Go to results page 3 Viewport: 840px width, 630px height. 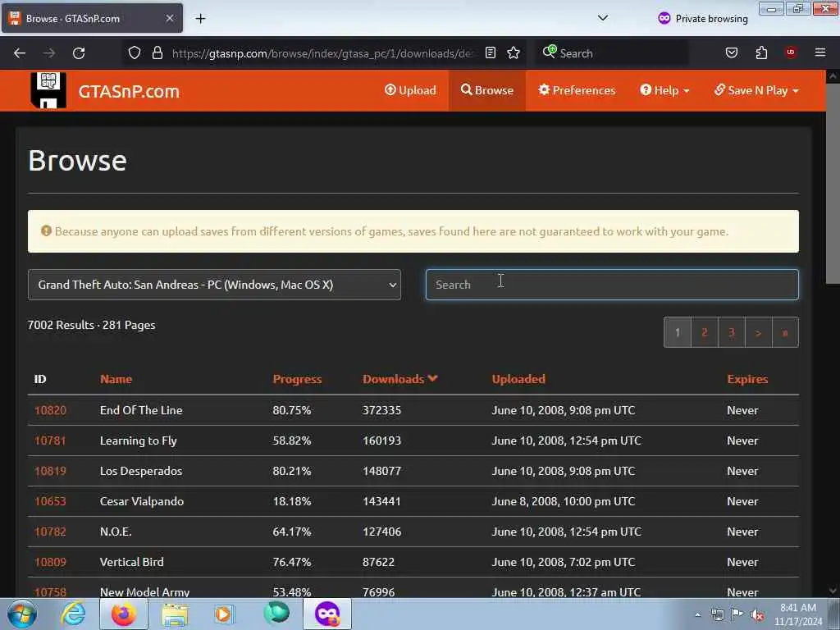pos(731,332)
